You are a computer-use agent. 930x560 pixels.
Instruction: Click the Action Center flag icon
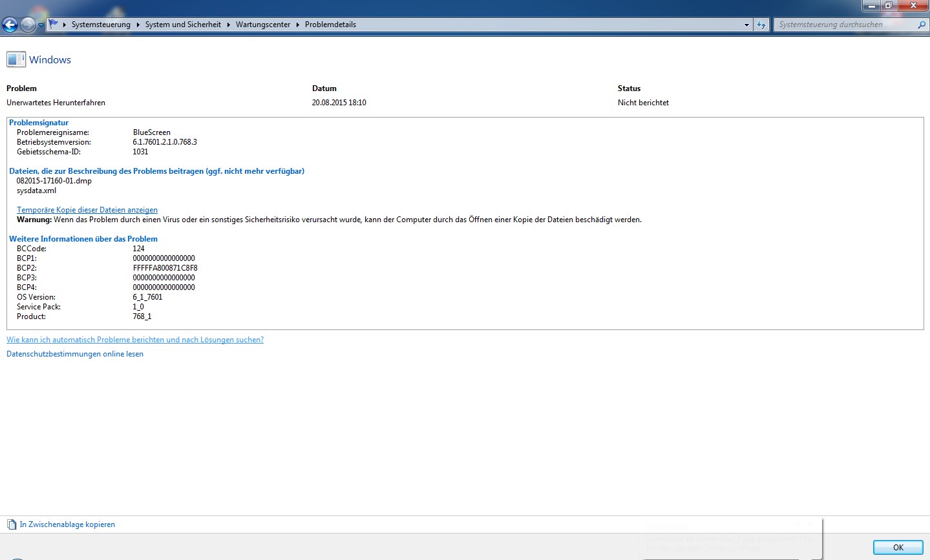tap(54, 25)
